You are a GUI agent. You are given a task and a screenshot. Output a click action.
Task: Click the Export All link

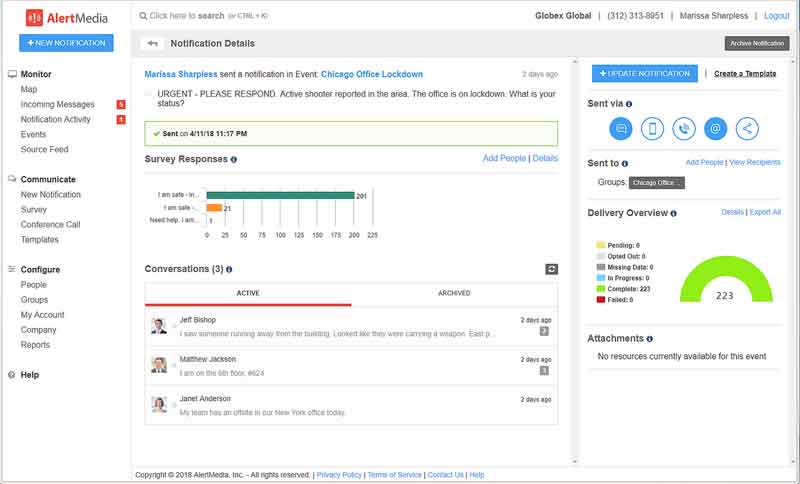point(765,212)
